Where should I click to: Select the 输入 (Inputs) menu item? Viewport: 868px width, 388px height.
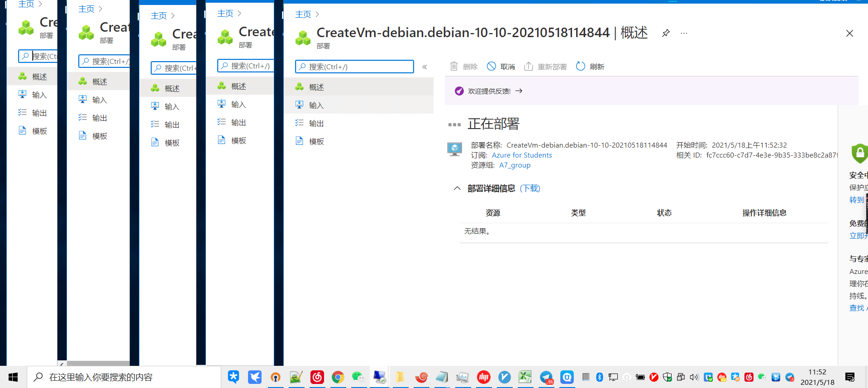coord(316,105)
